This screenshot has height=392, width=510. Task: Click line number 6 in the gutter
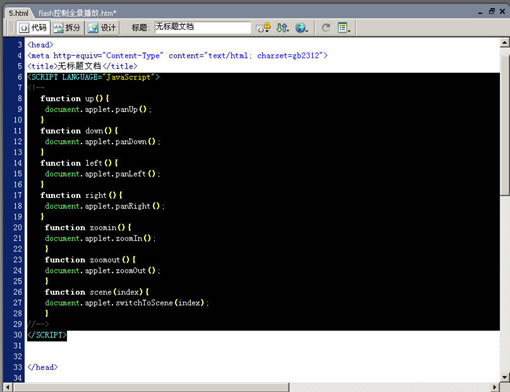[19, 77]
